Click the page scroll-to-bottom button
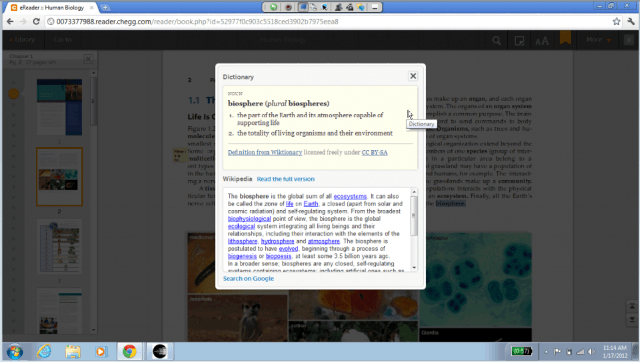Image resolution: width=640 pixels, height=362 pixels. (x=632, y=319)
